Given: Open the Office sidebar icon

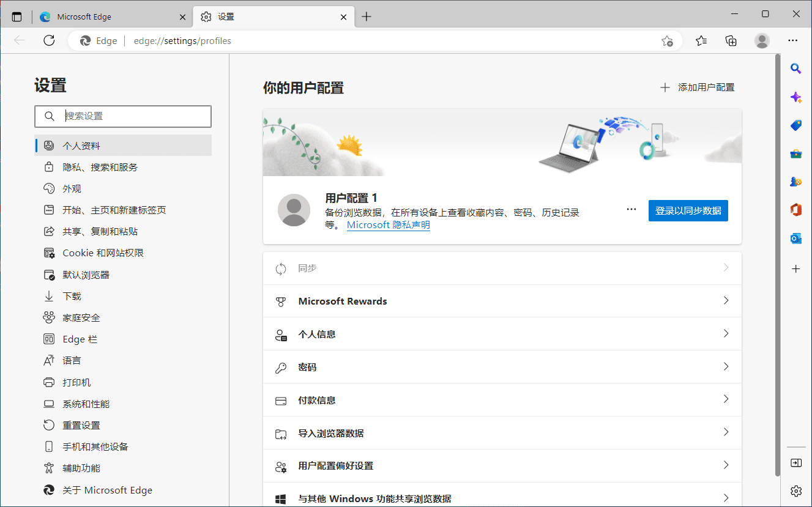Looking at the screenshot, I should coord(795,210).
